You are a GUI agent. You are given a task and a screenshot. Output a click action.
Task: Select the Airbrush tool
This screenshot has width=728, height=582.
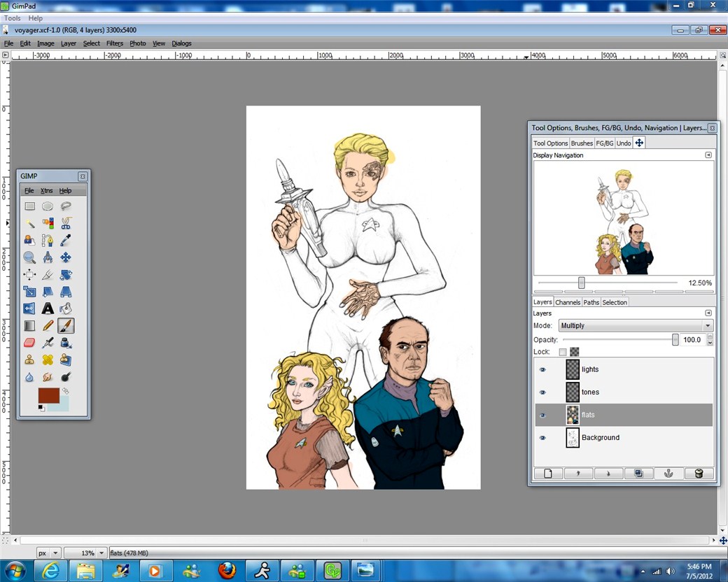pyautogui.click(x=48, y=343)
